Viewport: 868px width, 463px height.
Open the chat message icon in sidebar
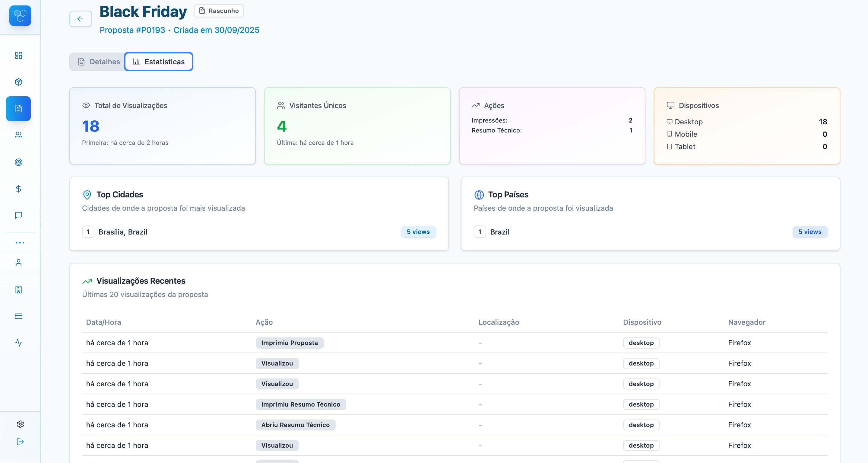point(18,215)
